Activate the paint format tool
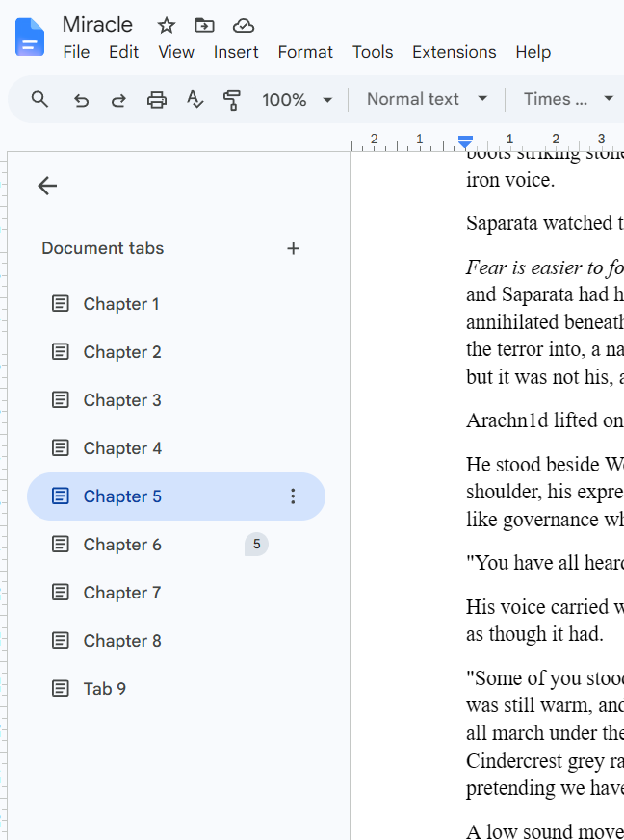Image resolution: width=624 pixels, height=840 pixels. [231, 100]
